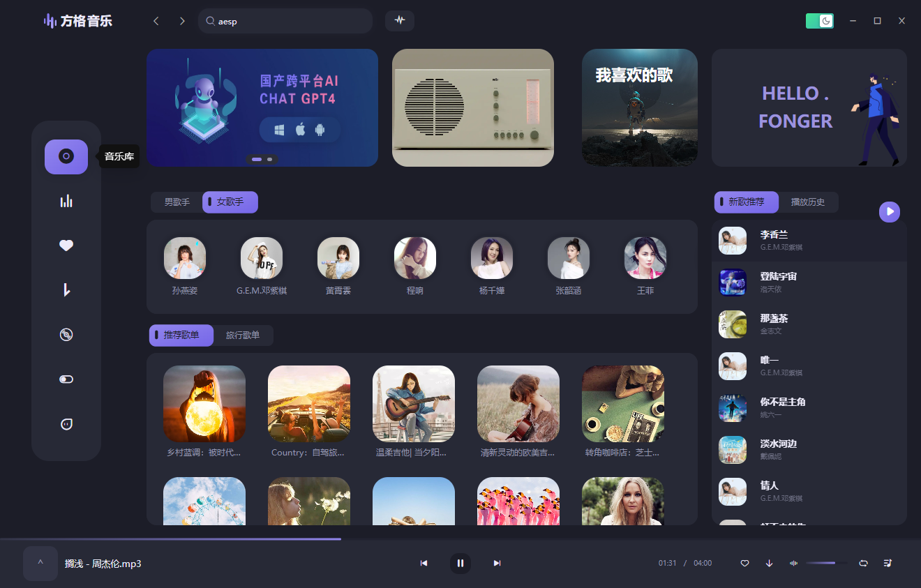The image size is (921, 588).
Task: Open the disc/vinyl section in the sidebar
Action: [x=66, y=334]
